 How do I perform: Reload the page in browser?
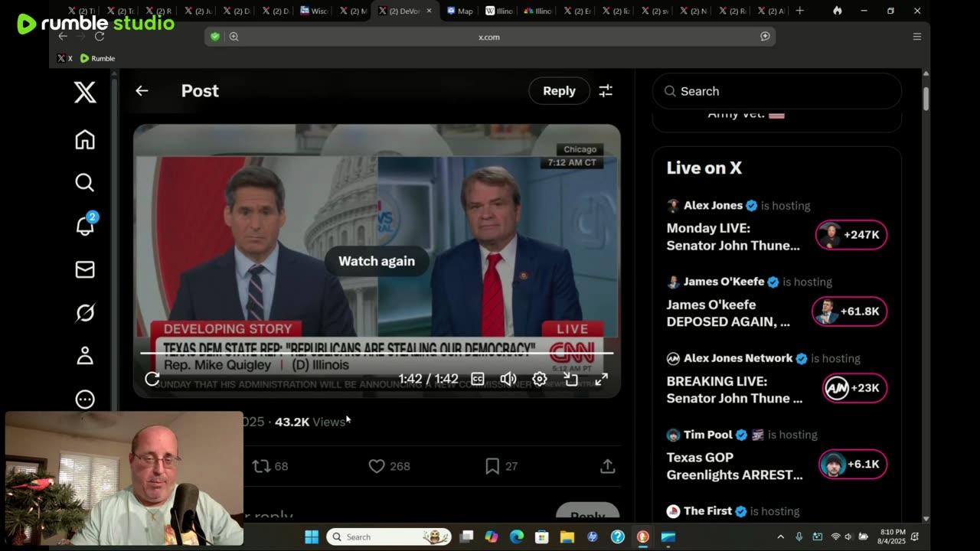point(100,36)
